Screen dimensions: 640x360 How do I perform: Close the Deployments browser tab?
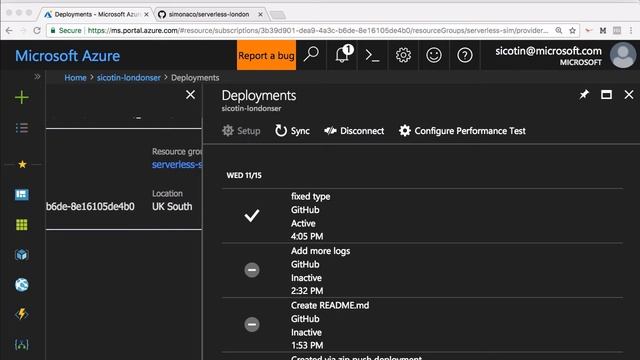pyautogui.click(x=146, y=14)
